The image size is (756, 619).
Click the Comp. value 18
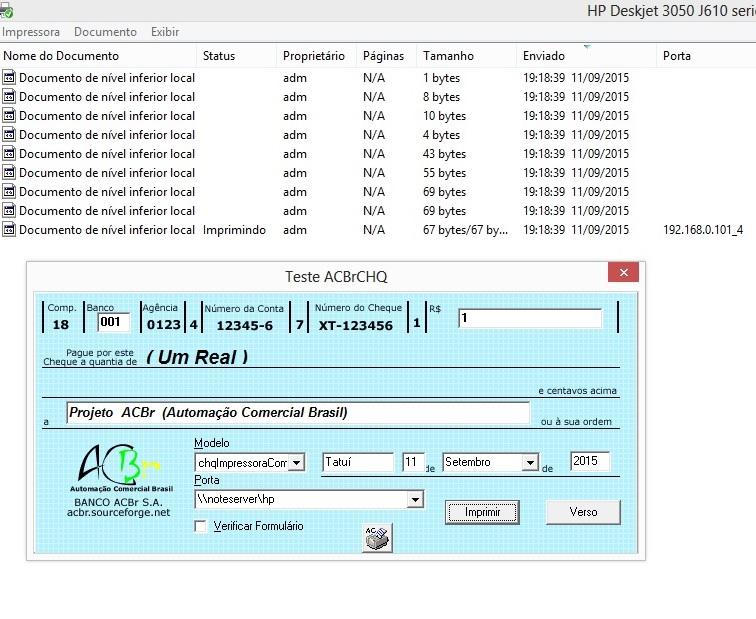coord(61,324)
